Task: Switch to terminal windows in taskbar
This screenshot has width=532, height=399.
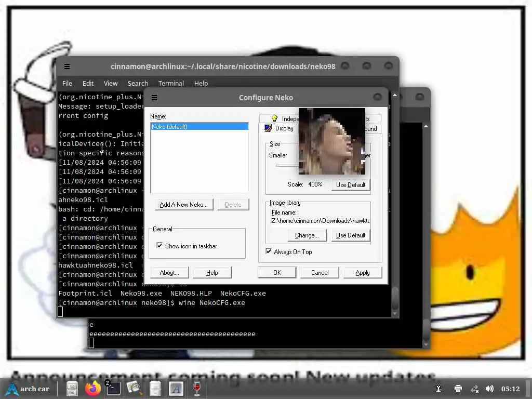Action: point(113,388)
